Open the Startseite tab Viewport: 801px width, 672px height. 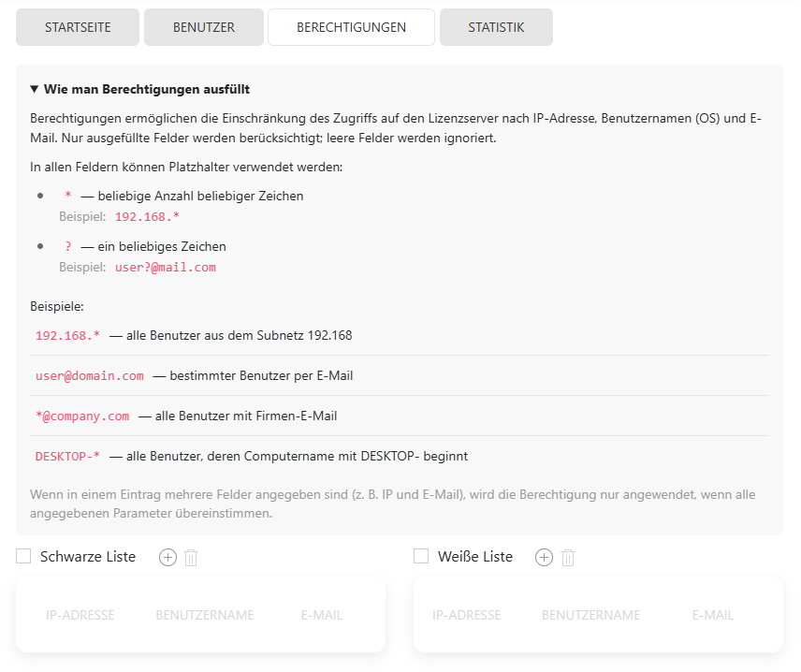(x=78, y=27)
